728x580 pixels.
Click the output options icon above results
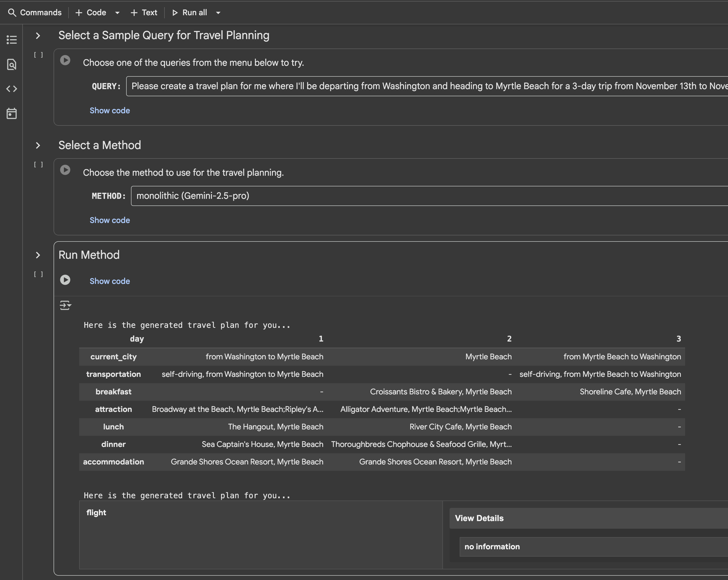click(x=65, y=305)
